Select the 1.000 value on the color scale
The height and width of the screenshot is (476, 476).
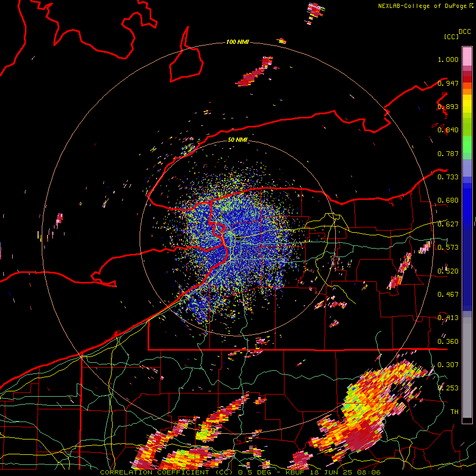point(448,59)
